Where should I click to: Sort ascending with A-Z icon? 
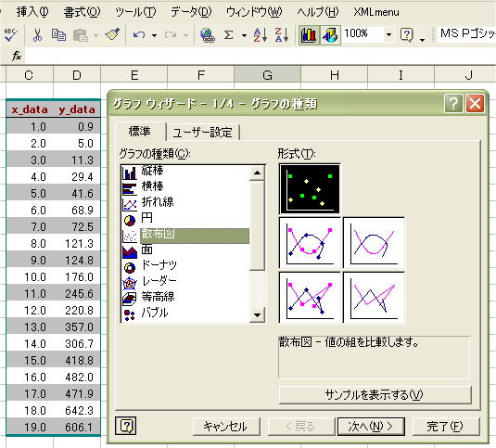(x=261, y=35)
